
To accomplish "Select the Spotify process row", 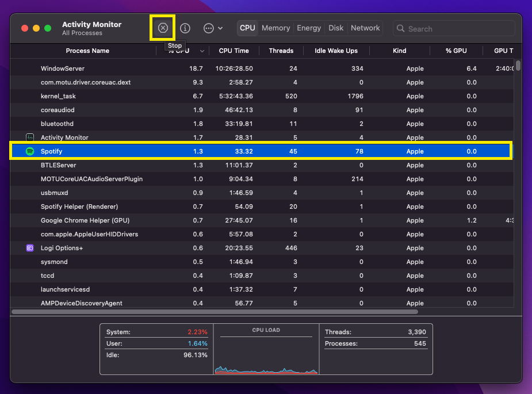I will [x=262, y=151].
